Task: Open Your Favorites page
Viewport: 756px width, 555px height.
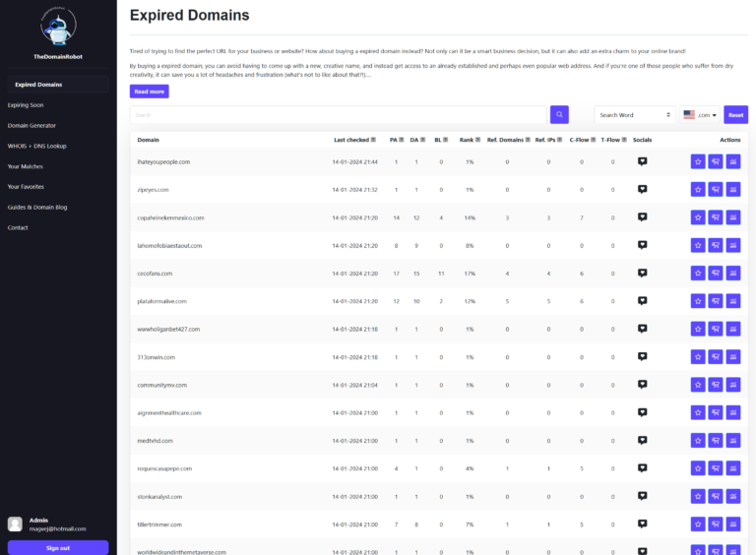Action: [26, 186]
